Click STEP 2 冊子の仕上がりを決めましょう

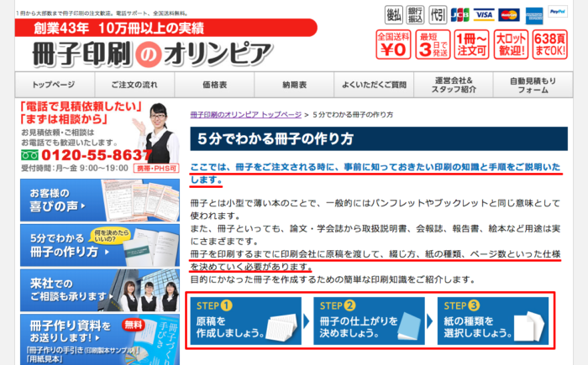(369, 321)
